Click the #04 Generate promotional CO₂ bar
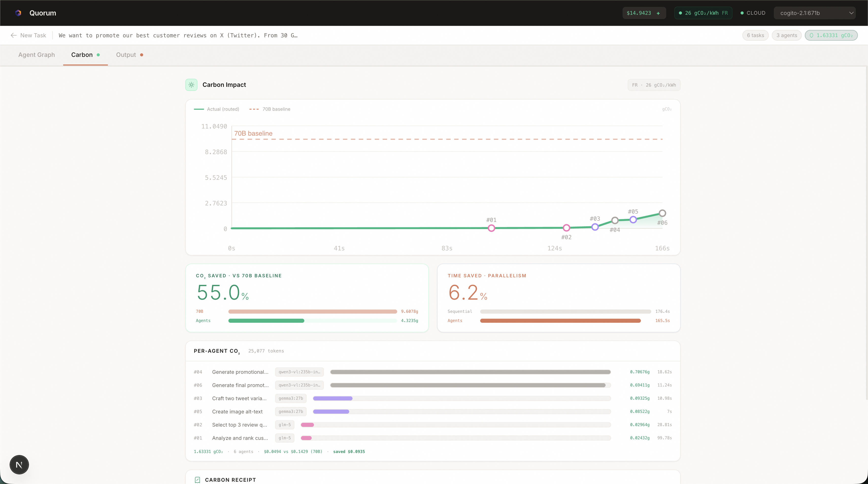Image resolution: width=868 pixels, height=484 pixels. [x=470, y=372]
